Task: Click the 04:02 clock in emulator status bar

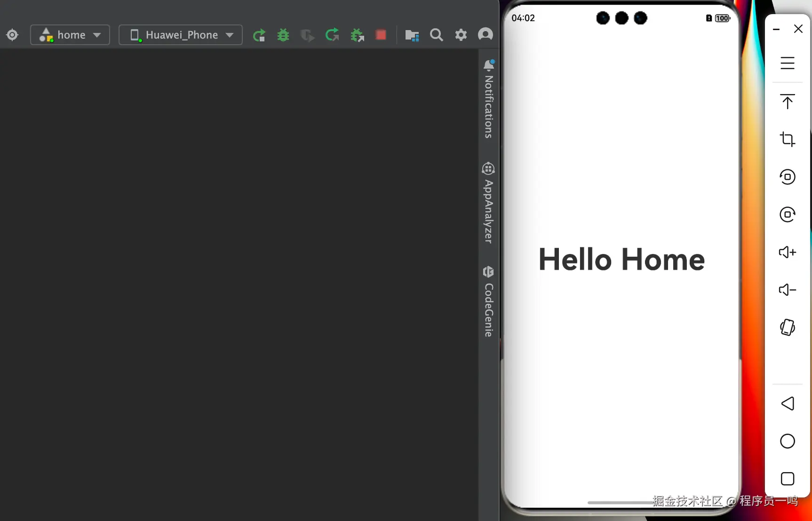Action: (x=523, y=18)
